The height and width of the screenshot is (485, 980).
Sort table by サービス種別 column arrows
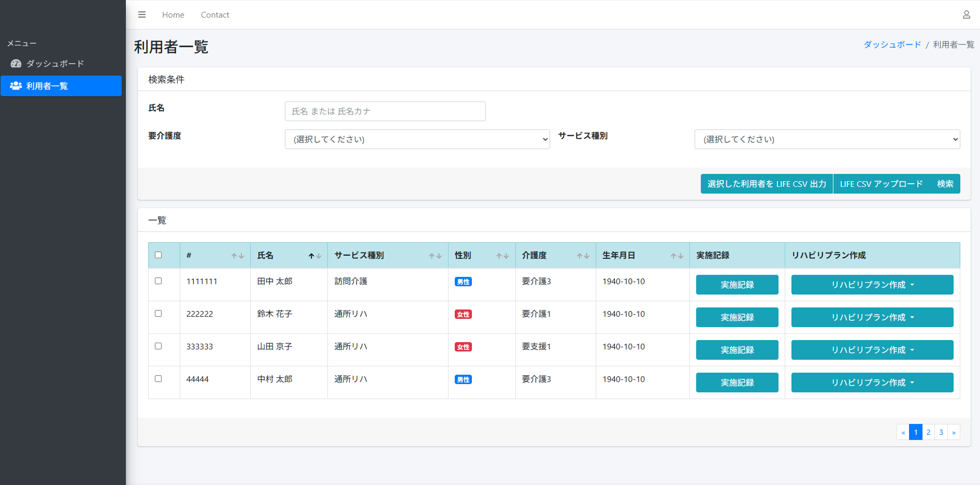[435, 256]
